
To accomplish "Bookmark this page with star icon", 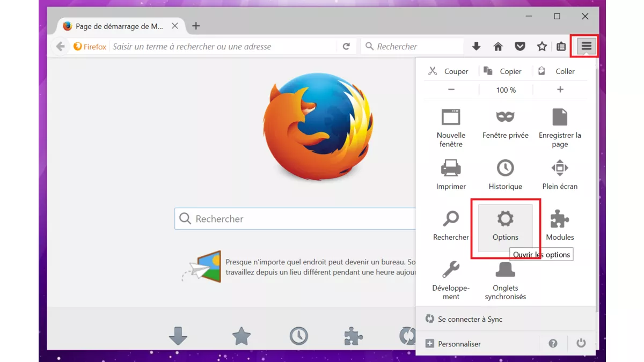I will point(542,47).
